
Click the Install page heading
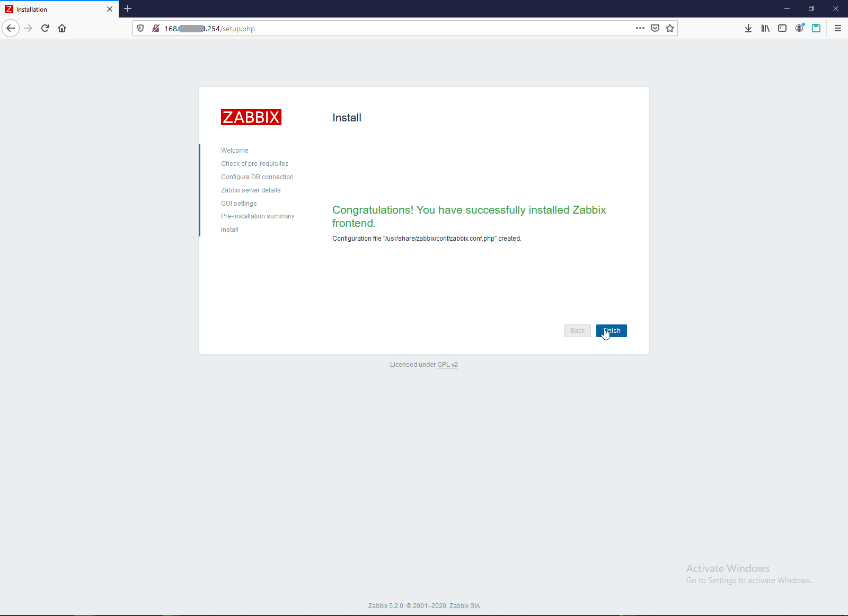point(347,118)
